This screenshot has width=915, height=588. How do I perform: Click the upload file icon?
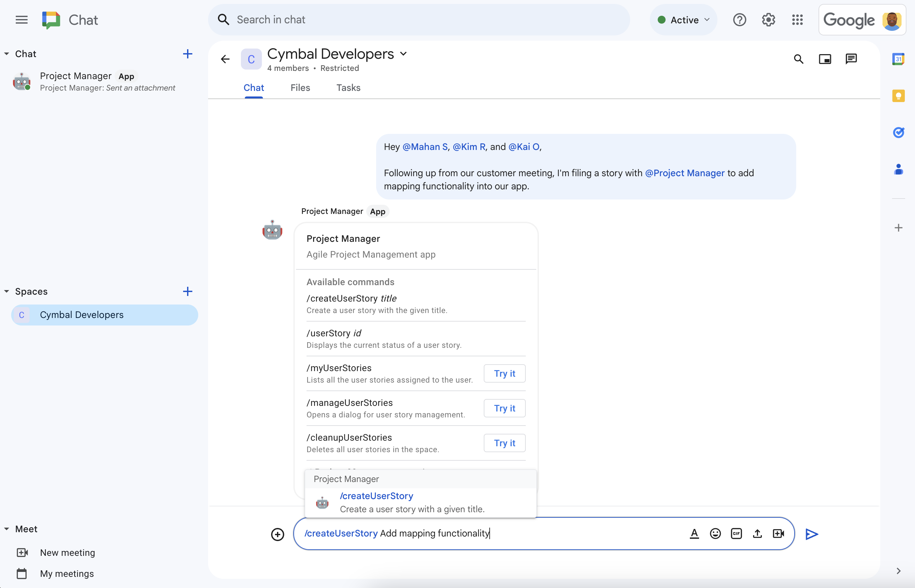757,533
